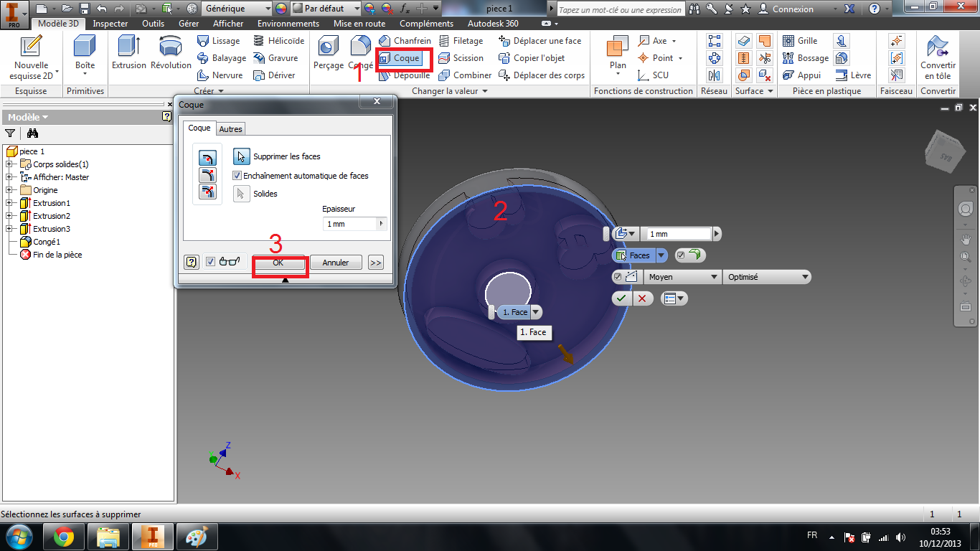Choose the Balayage sweep tool
The image size is (980, 551).
point(222,58)
